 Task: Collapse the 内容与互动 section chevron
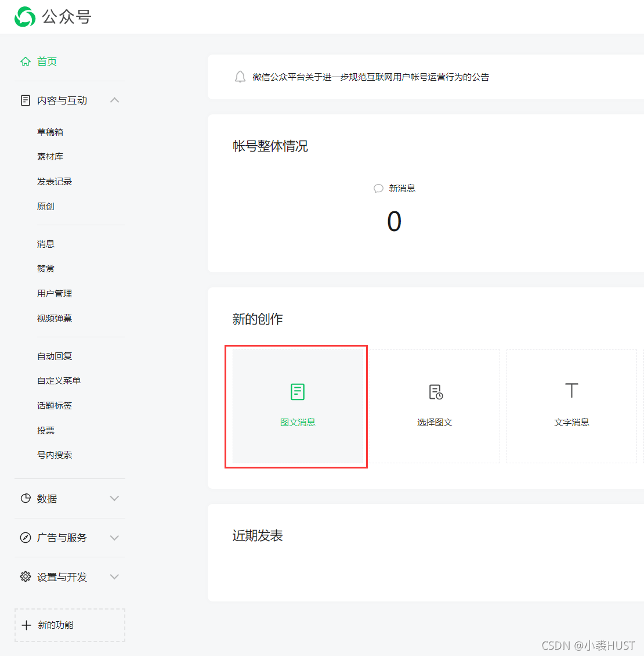tap(114, 100)
